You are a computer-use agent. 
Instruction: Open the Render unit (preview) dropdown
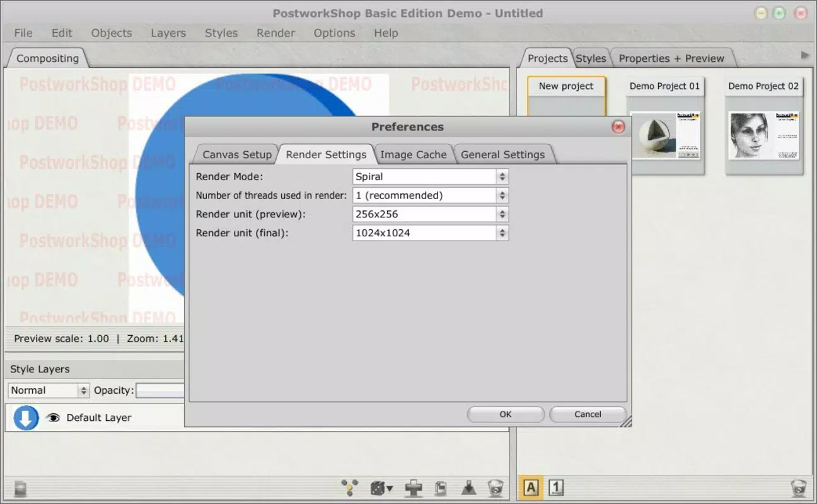click(x=431, y=214)
